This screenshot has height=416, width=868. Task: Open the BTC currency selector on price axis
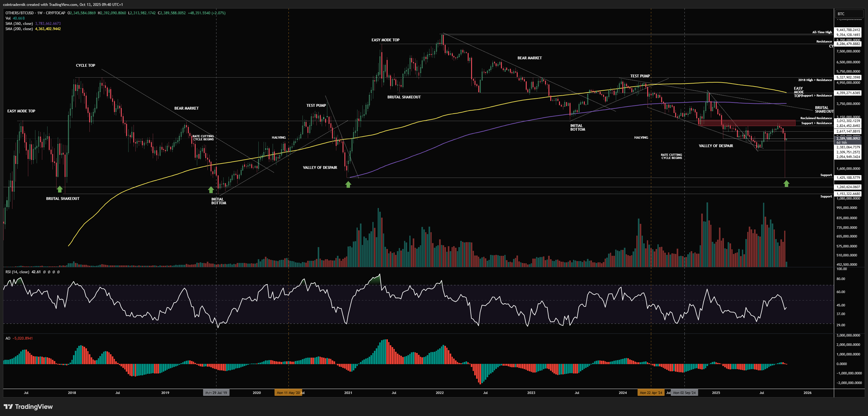coord(849,14)
